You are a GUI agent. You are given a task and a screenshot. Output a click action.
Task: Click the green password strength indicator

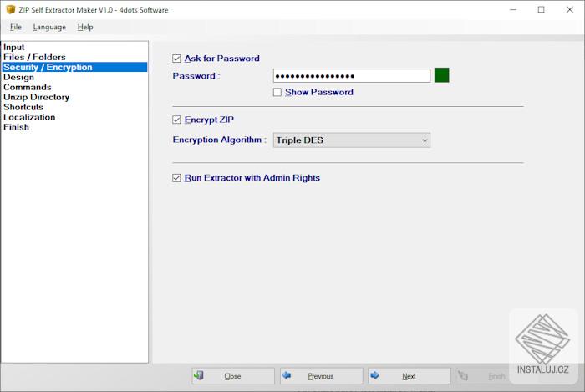(442, 75)
